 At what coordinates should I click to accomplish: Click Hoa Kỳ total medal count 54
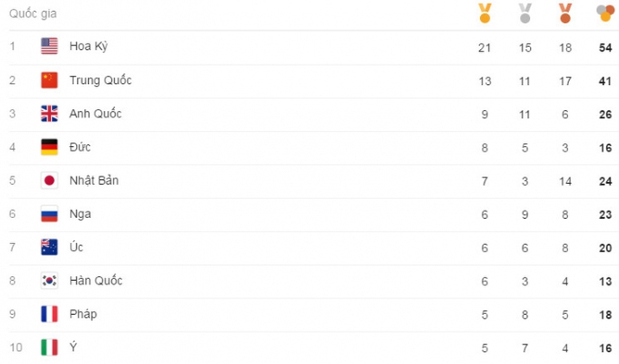click(x=606, y=48)
